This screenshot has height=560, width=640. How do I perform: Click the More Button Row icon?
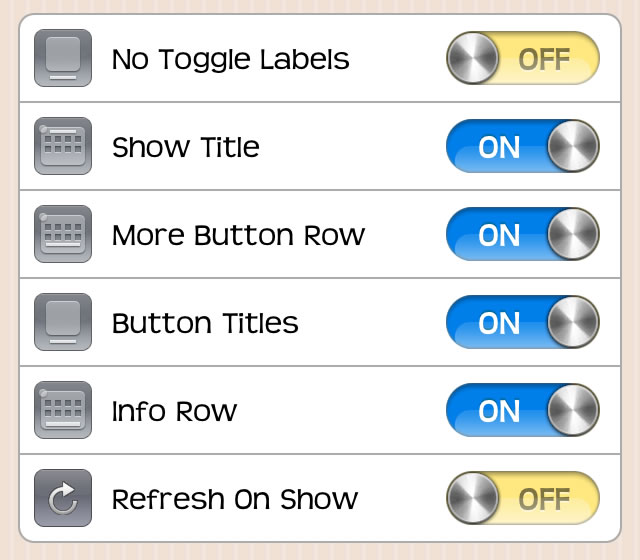[x=63, y=234]
